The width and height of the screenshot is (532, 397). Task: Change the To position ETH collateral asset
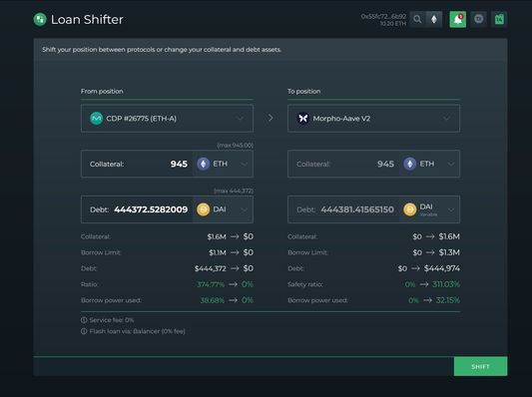click(429, 164)
